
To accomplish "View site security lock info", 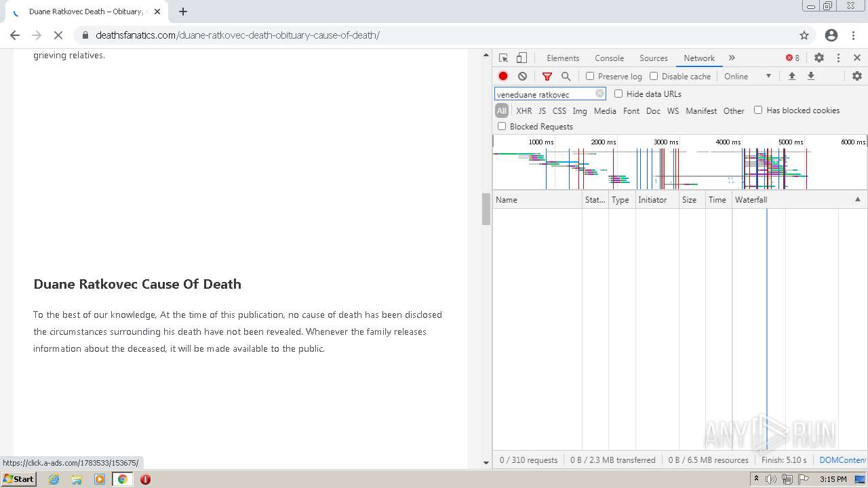I will 85,35.
